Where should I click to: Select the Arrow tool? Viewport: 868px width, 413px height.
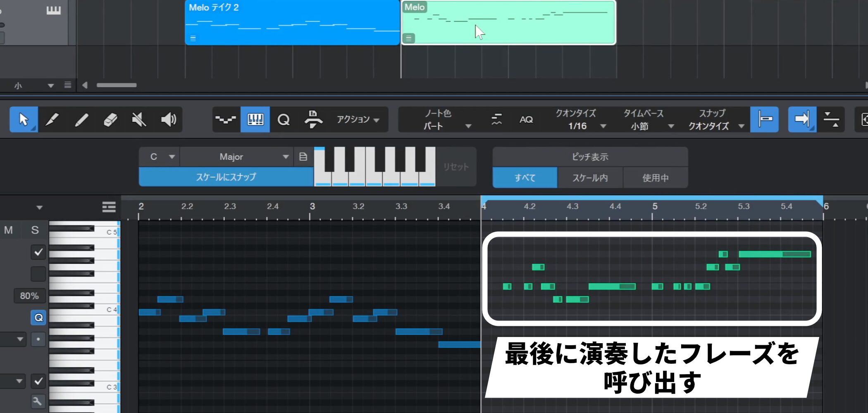24,120
